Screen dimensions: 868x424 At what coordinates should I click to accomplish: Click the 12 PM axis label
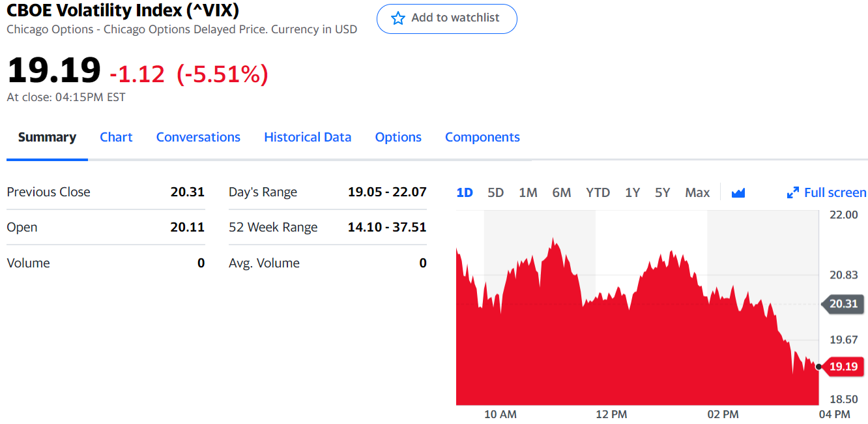pos(611,414)
